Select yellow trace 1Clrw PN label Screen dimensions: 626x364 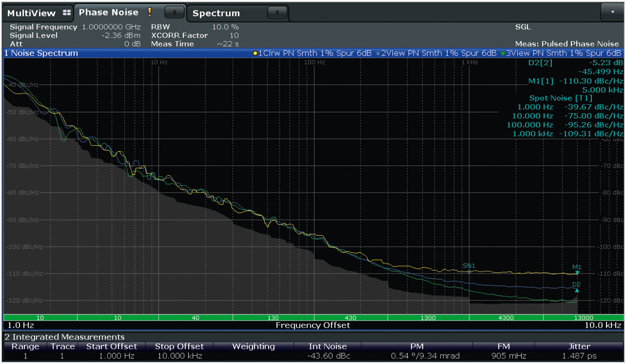pyautogui.click(x=313, y=53)
